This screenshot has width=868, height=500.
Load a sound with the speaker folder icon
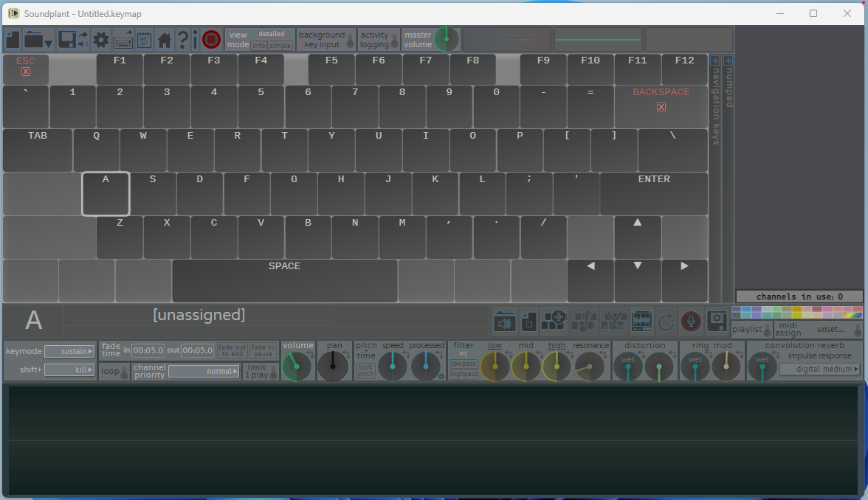tap(505, 322)
